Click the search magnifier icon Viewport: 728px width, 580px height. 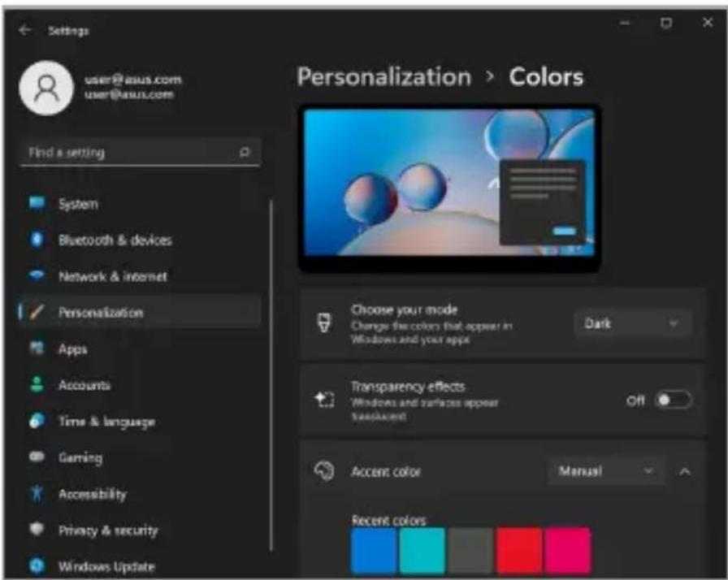click(x=245, y=152)
